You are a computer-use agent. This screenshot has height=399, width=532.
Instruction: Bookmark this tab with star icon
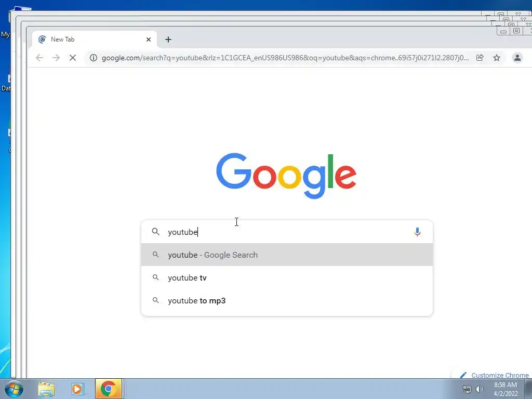(x=497, y=58)
